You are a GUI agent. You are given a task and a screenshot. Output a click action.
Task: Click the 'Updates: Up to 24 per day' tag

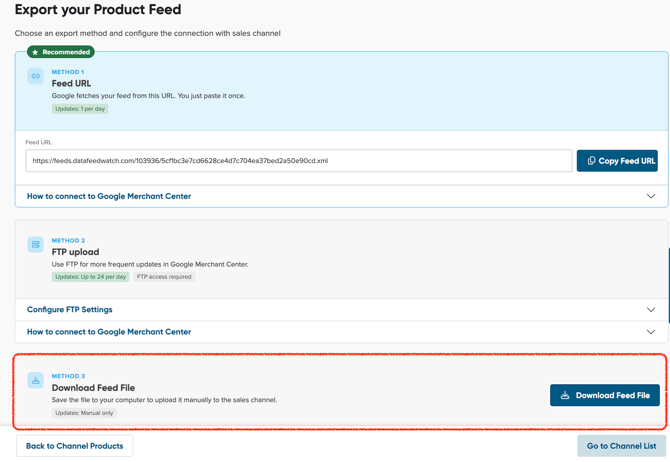point(91,277)
